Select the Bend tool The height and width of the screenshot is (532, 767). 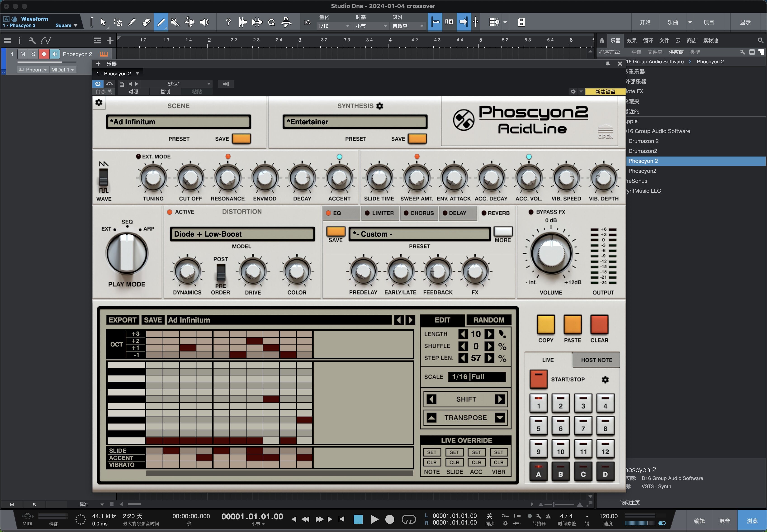point(189,22)
